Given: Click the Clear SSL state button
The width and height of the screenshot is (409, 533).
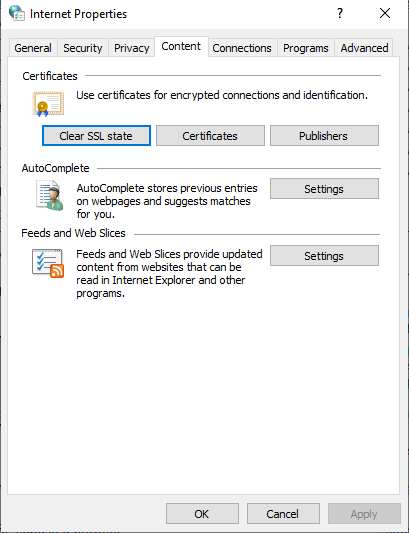Looking at the screenshot, I should pos(96,136).
